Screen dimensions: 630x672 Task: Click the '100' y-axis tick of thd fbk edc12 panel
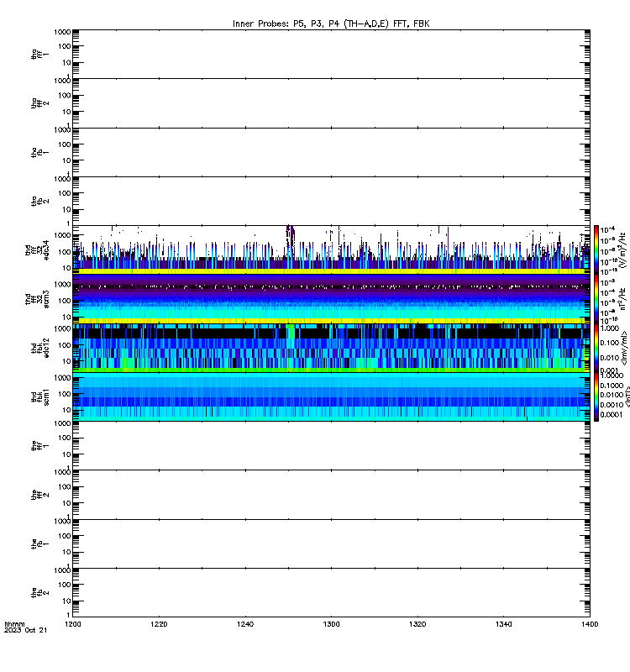(65, 345)
